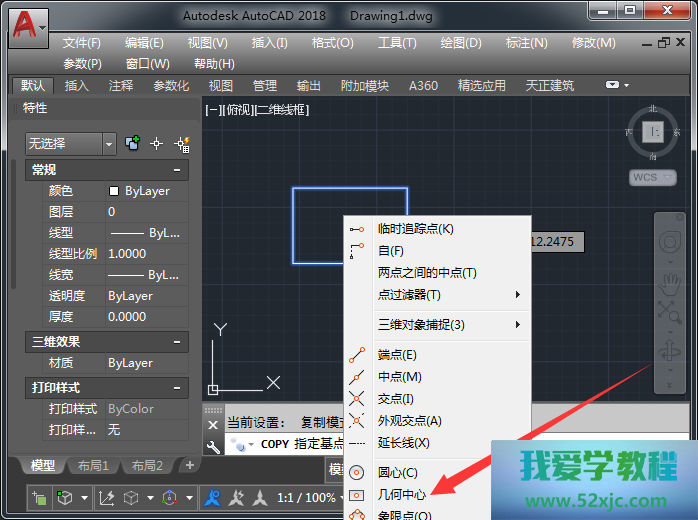The width and height of the screenshot is (698, 520).
Task: Pick the Center (圆心) snap option
Action: coord(397,472)
